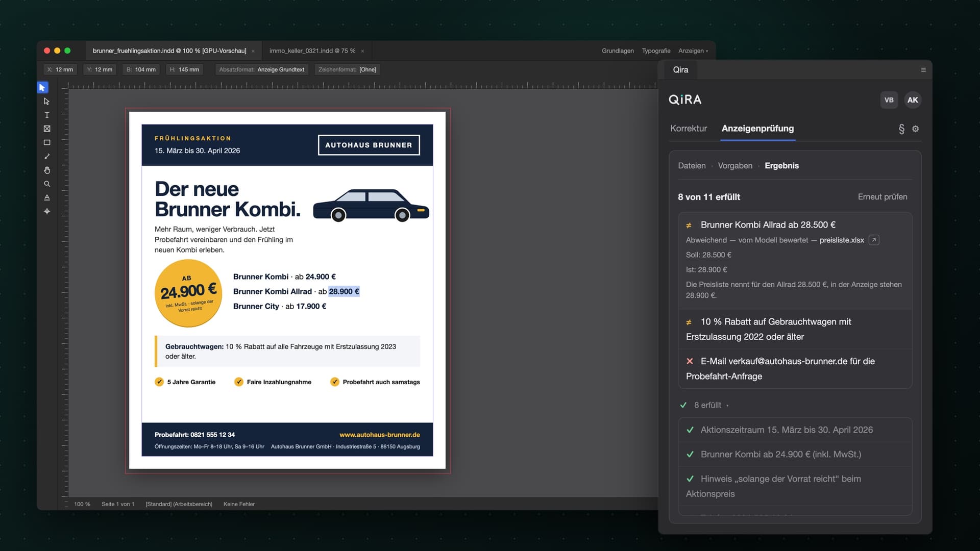Click the AUTOHAUS BRUNNER logo box

point(369,145)
